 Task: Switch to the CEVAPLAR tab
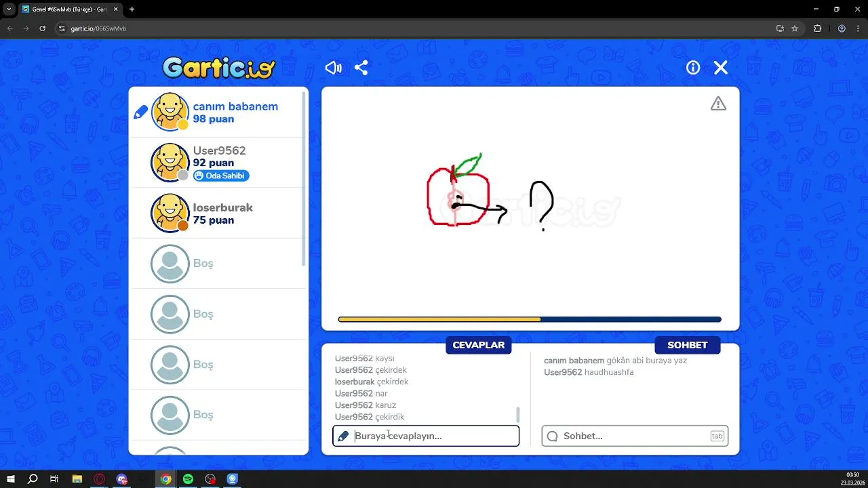(x=479, y=345)
